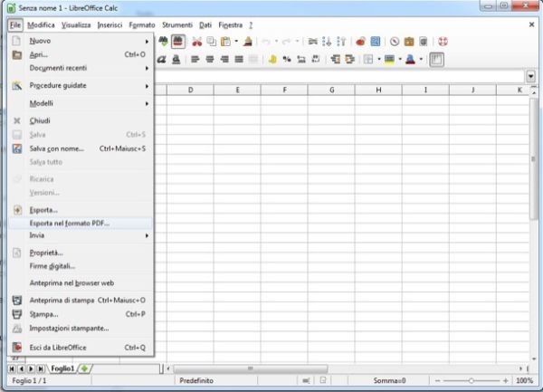Click the Copy icon in toolbar
Viewport: 543px width, 392px height.
click(x=211, y=42)
